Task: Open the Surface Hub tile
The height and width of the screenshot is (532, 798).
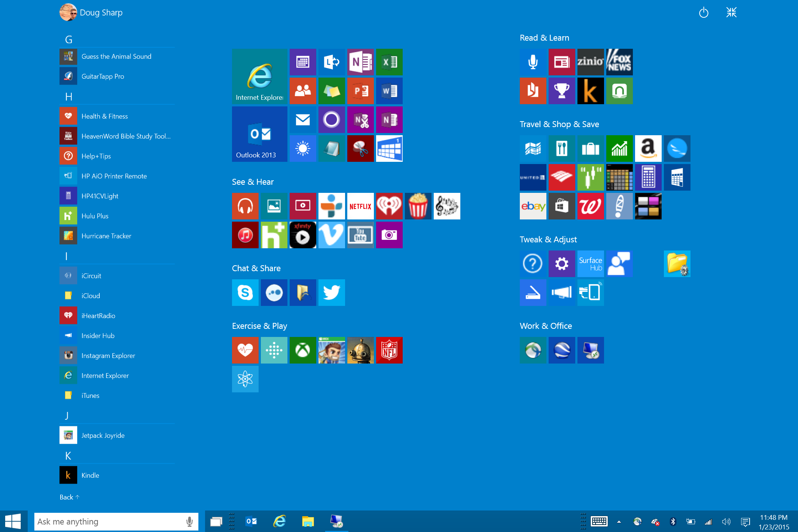Action: click(591, 264)
